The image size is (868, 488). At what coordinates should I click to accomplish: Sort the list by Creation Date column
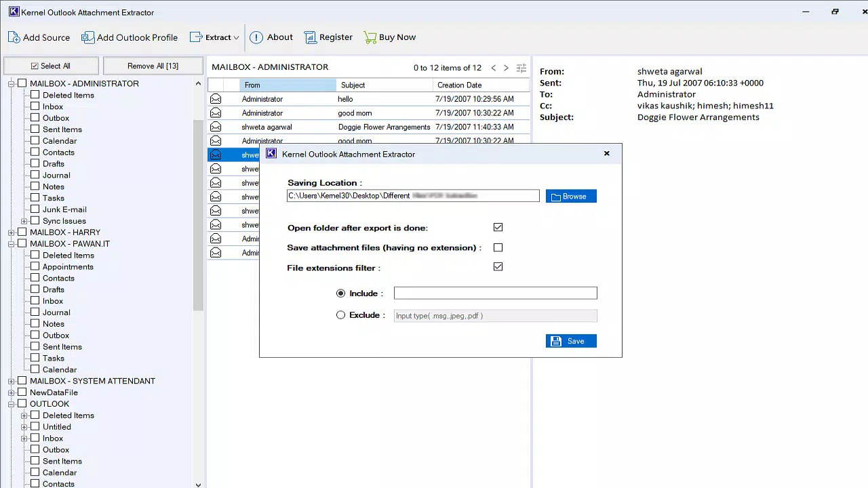[481, 85]
